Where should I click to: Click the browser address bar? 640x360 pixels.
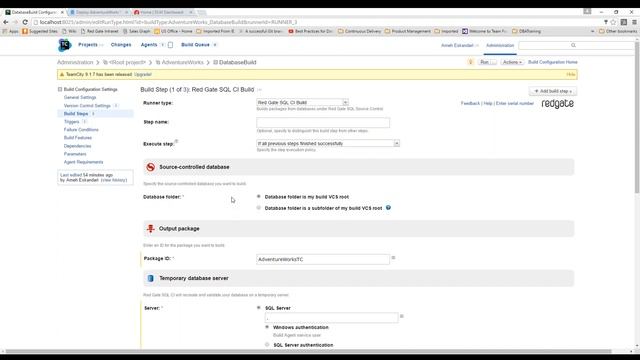pyautogui.click(x=318, y=22)
